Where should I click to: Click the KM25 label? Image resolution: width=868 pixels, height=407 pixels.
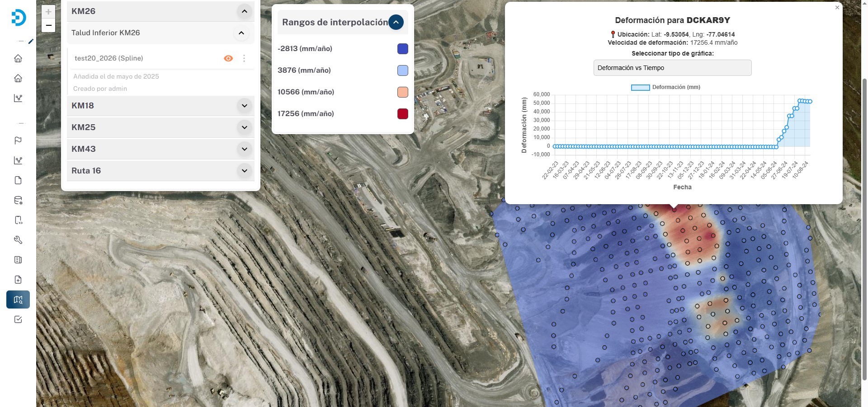tap(84, 127)
